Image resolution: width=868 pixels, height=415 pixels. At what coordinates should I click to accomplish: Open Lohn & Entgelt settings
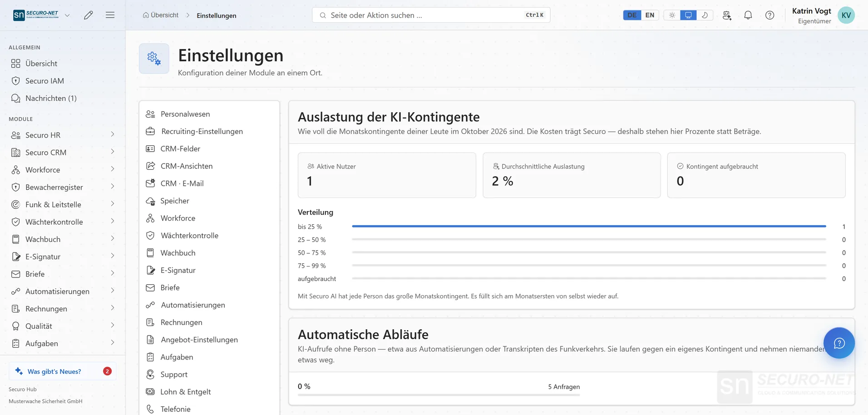209,392
